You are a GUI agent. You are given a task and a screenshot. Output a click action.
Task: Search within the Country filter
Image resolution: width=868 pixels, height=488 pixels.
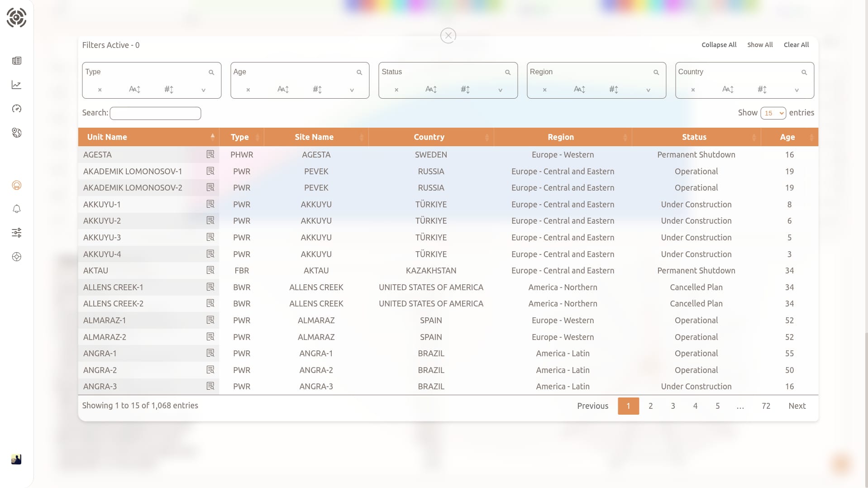(x=804, y=72)
